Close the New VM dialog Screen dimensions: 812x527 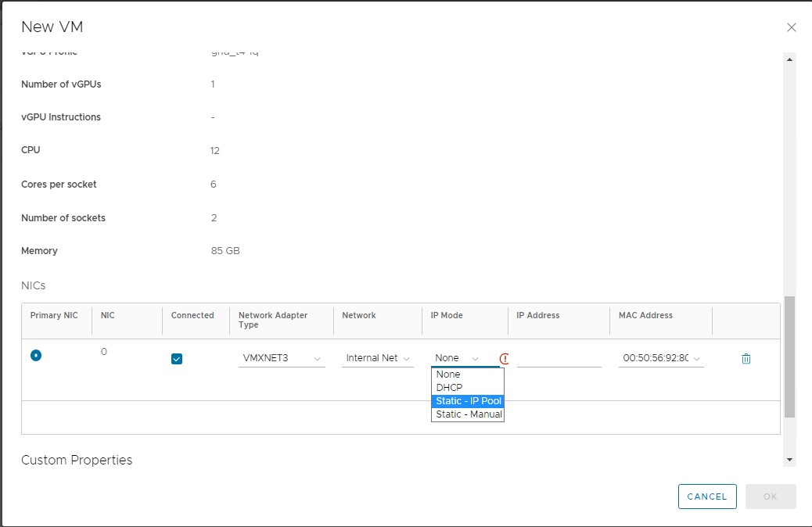pyautogui.click(x=791, y=27)
